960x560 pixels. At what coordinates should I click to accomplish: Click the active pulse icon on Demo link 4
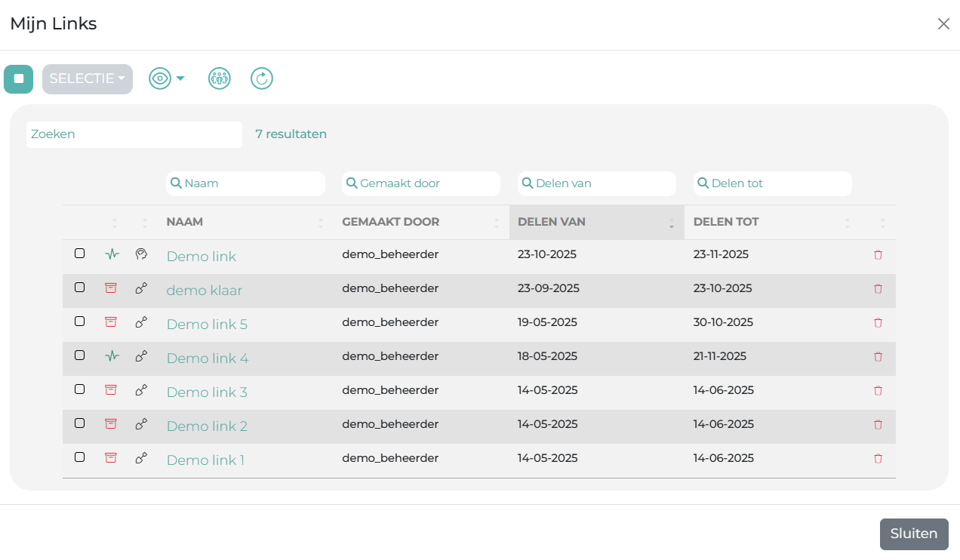tap(112, 356)
